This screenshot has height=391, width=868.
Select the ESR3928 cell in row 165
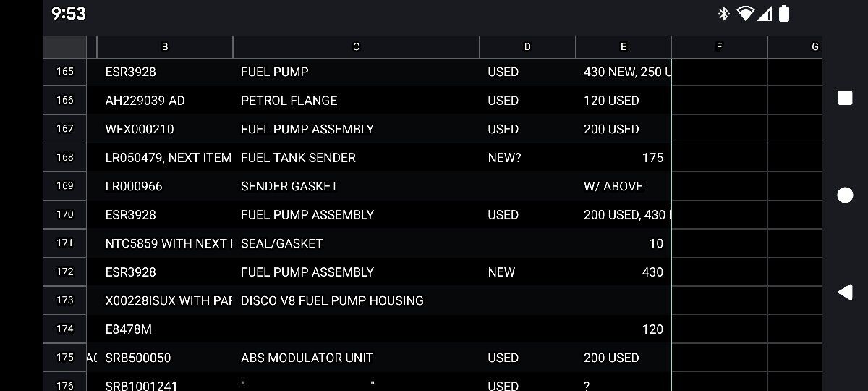point(165,72)
